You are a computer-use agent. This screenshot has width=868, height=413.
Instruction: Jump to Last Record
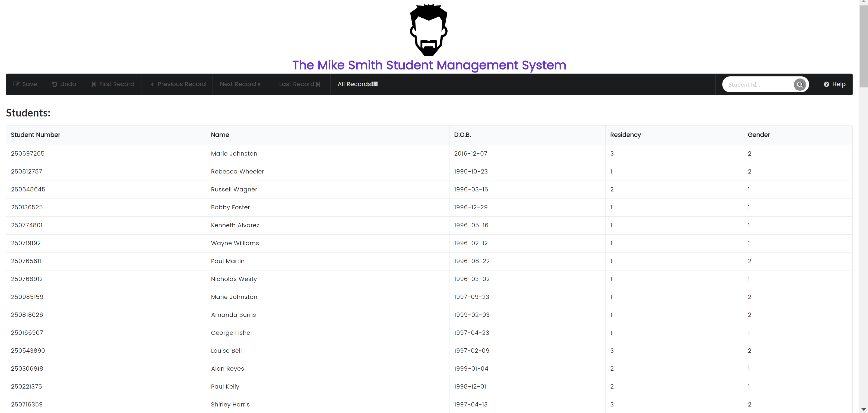[x=300, y=84]
